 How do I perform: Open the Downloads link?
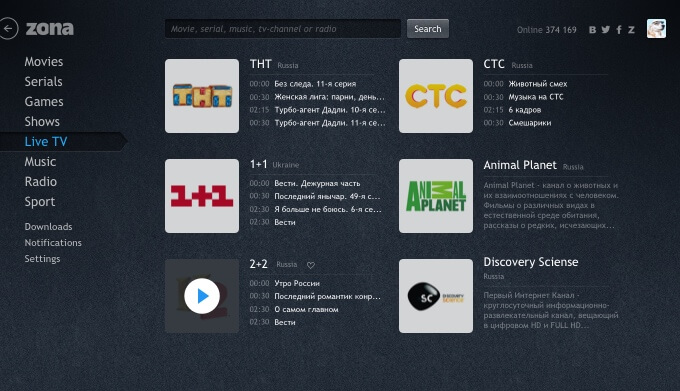[x=48, y=227]
